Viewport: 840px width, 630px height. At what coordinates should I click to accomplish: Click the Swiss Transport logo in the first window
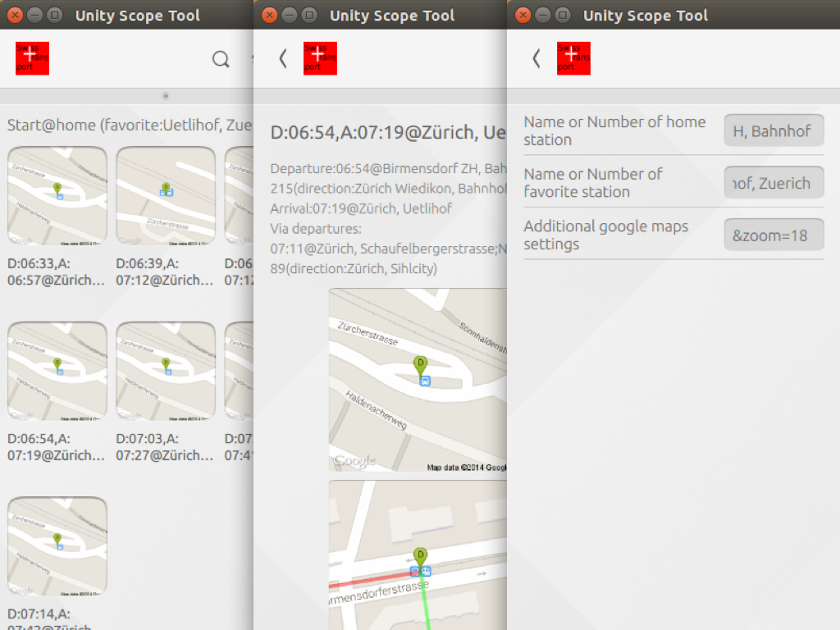pyautogui.click(x=32, y=58)
